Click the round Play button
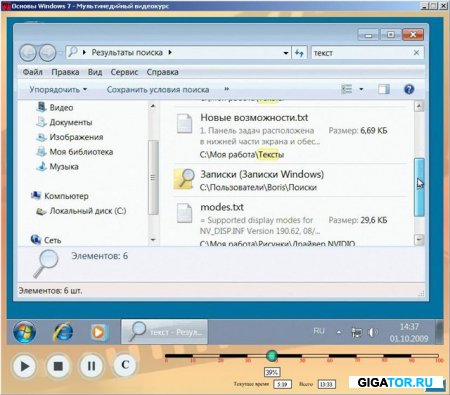450x395 pixels. click(x=24, y=366)
